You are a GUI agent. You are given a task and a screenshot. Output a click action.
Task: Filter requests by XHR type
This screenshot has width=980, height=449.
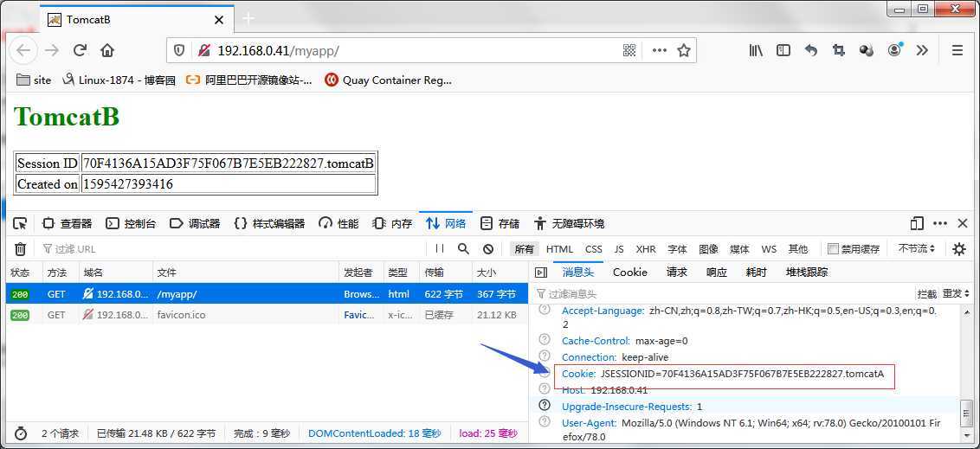pos(646,248)
